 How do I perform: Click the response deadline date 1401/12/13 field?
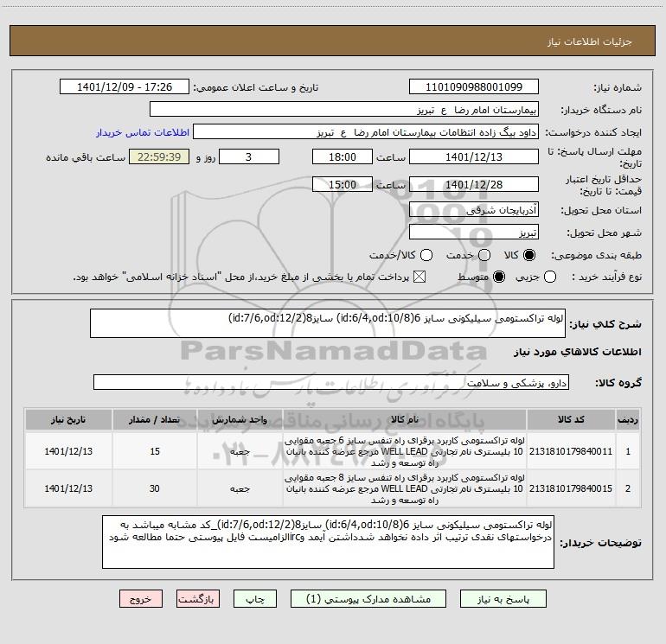click(474, 156)
